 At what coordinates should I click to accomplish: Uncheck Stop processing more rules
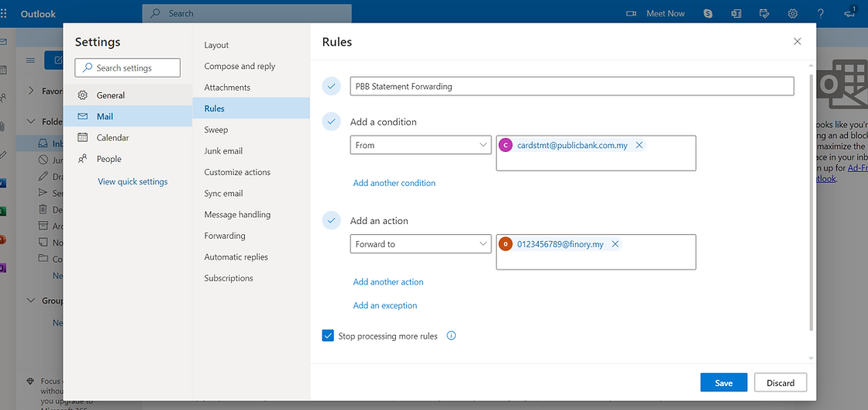[329, 336]
